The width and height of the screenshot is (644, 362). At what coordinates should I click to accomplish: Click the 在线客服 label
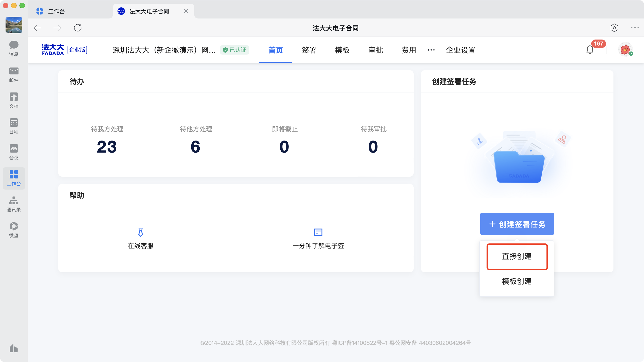(140, 246)
